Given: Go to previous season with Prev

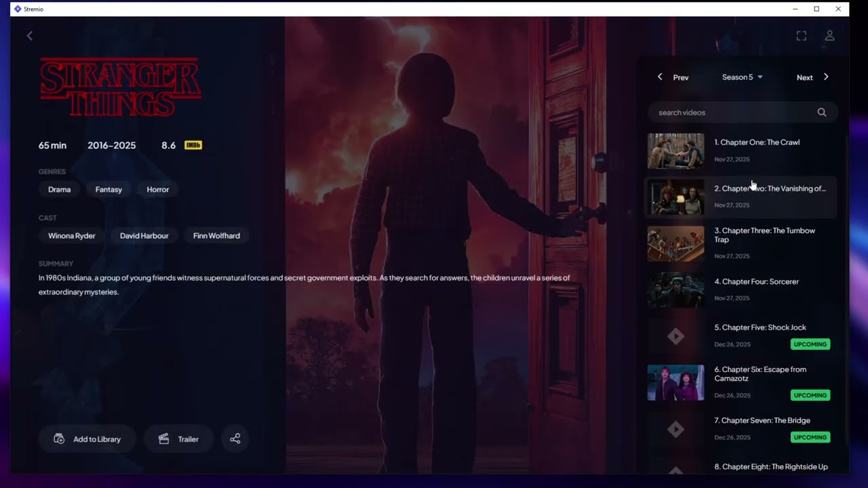Looking at the screenshot, I should tap(673, 77).
